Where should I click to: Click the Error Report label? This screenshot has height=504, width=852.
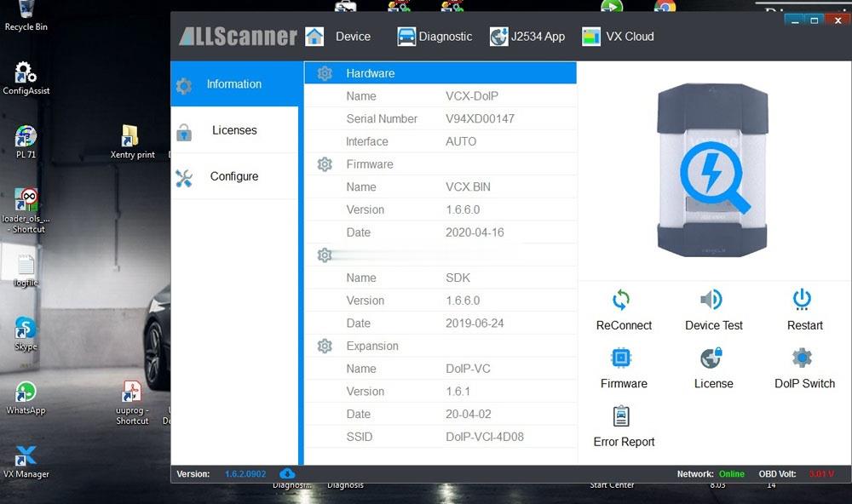[624, 442]
